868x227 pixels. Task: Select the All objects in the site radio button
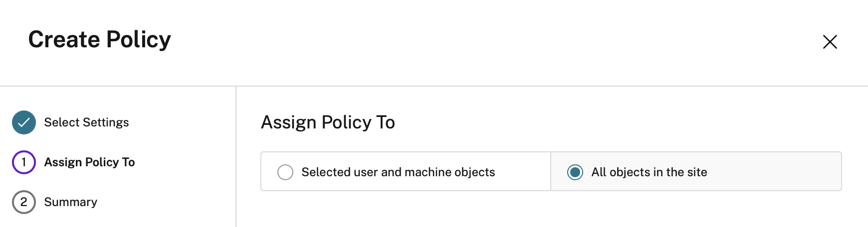575,172
